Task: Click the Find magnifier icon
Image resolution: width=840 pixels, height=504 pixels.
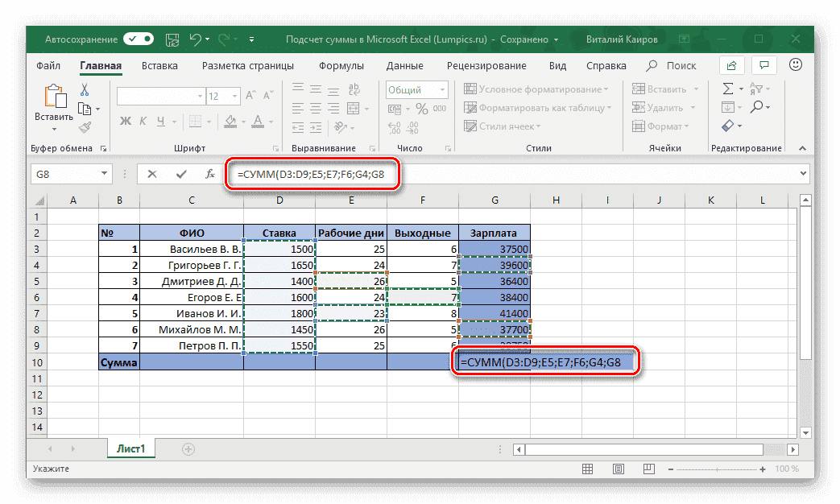Action: (758, 105)
